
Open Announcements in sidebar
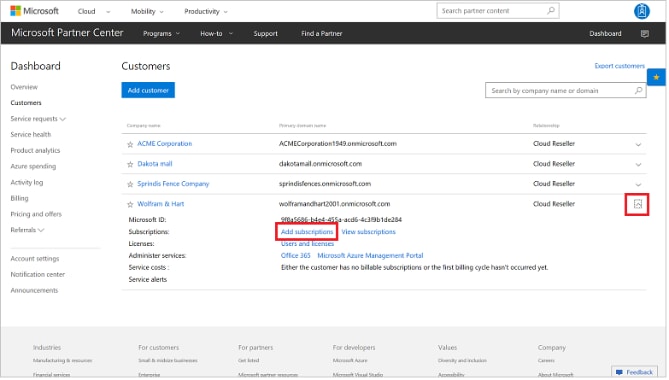click(x=35, y=291)
